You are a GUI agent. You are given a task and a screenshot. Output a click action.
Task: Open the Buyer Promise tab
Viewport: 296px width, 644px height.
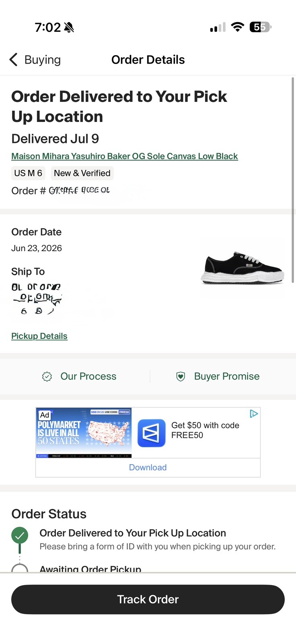click(x=218, y=376)
